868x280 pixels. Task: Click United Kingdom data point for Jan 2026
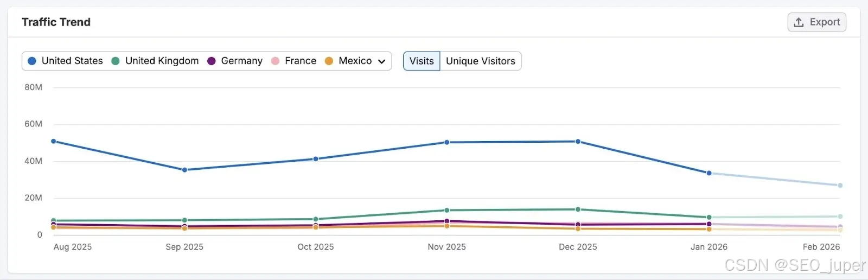click(x=709, y=218)
